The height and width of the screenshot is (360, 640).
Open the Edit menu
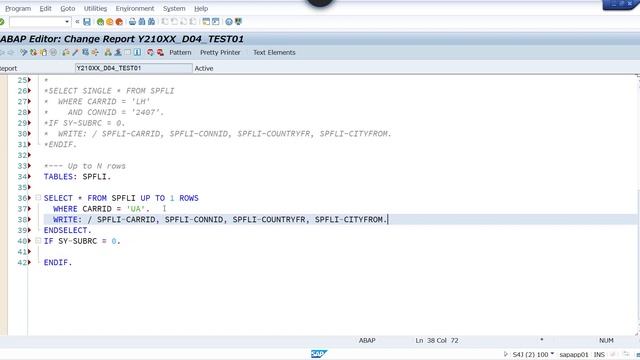[45, 8]
